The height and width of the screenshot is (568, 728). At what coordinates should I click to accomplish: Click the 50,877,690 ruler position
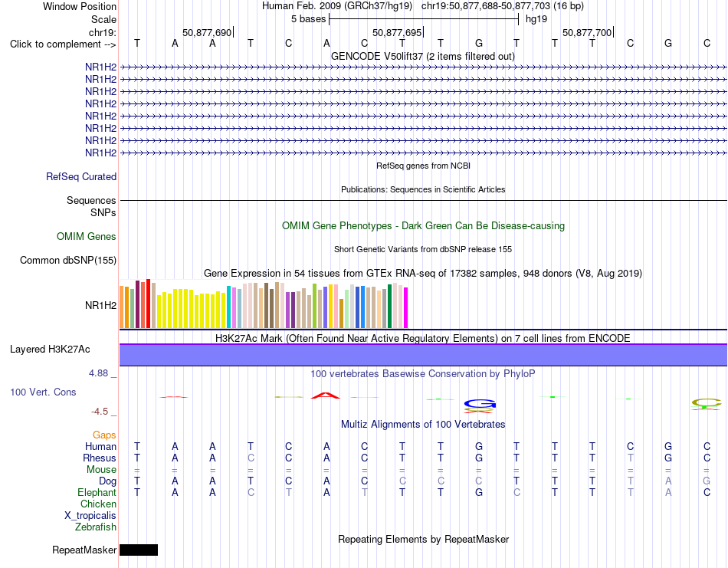point(207,32)
